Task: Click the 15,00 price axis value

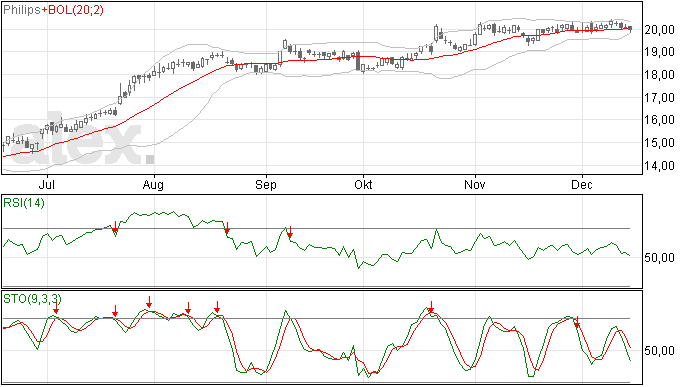Action: pos(659,143)
